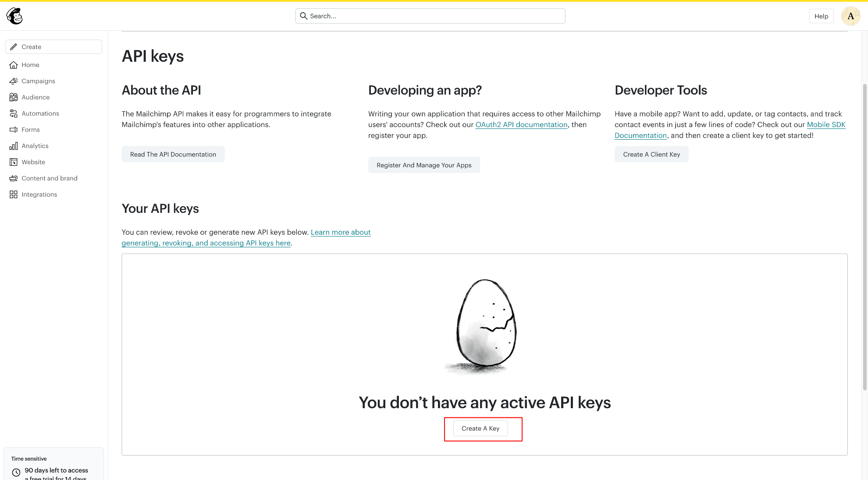The image size is (868, 480).
Task: Open OAuth2 API documentation link
Action: (521, 125)
